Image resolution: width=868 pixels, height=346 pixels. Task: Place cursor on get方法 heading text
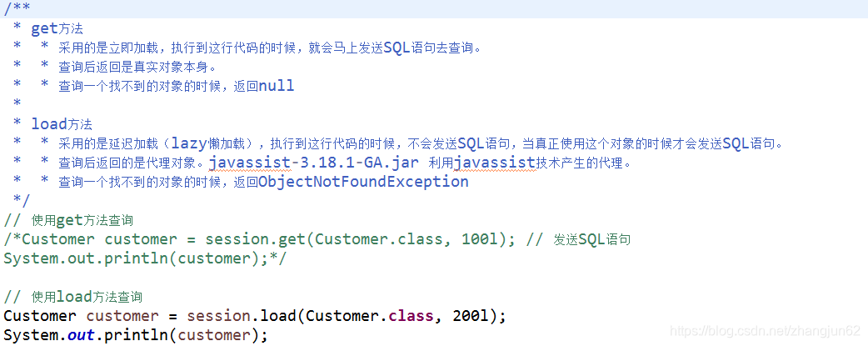pos(57,29)
